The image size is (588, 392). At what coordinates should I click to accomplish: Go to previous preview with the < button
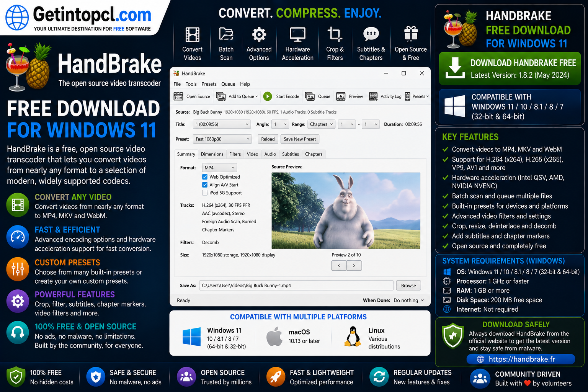(x=339, y=265)
